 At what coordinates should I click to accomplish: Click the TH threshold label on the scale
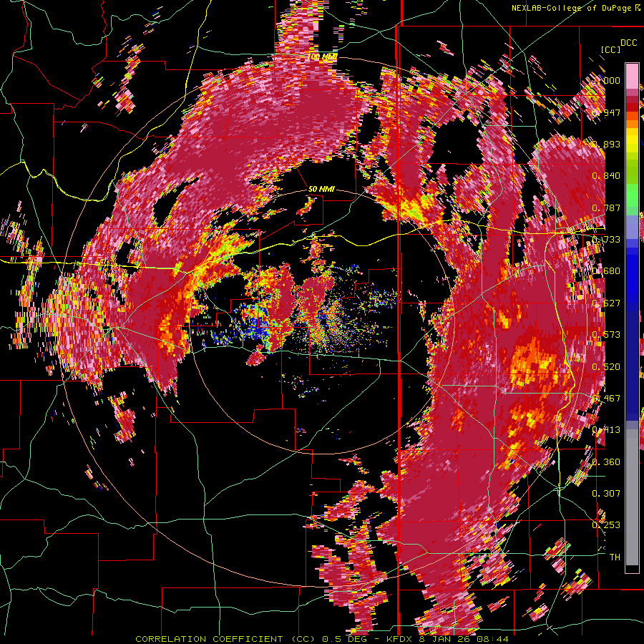tap(615, 557)
